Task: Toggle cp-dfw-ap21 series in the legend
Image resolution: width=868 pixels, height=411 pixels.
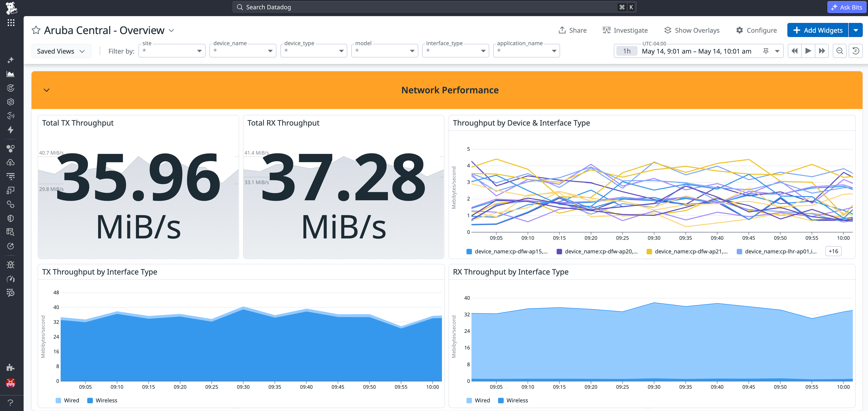Action: click(x=687, y=251)
